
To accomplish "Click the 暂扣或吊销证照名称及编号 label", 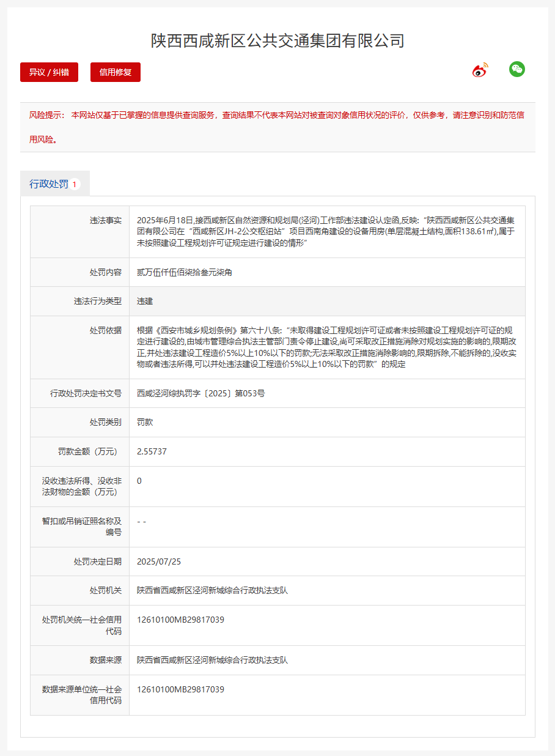I will (x=82, y=527).
